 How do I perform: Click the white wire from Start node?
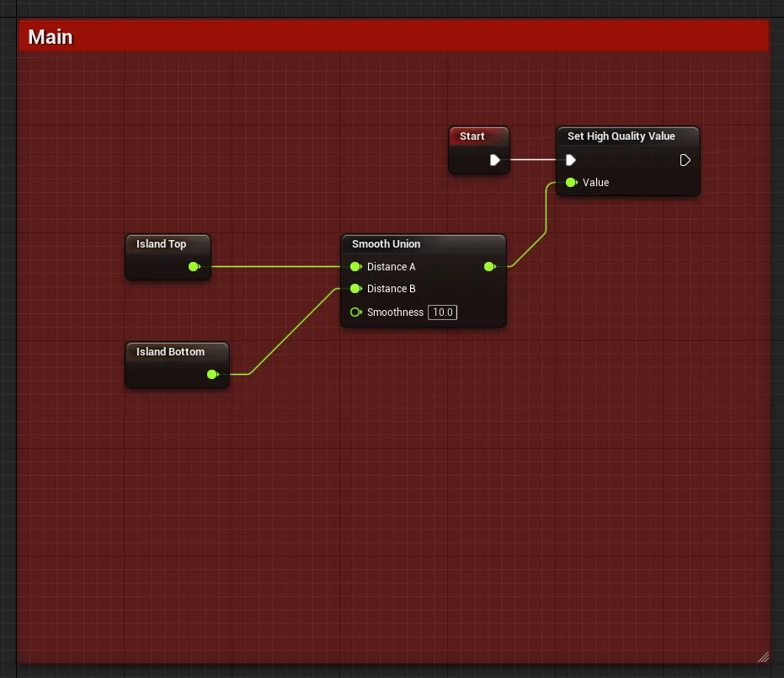click(x=532, y=159)
